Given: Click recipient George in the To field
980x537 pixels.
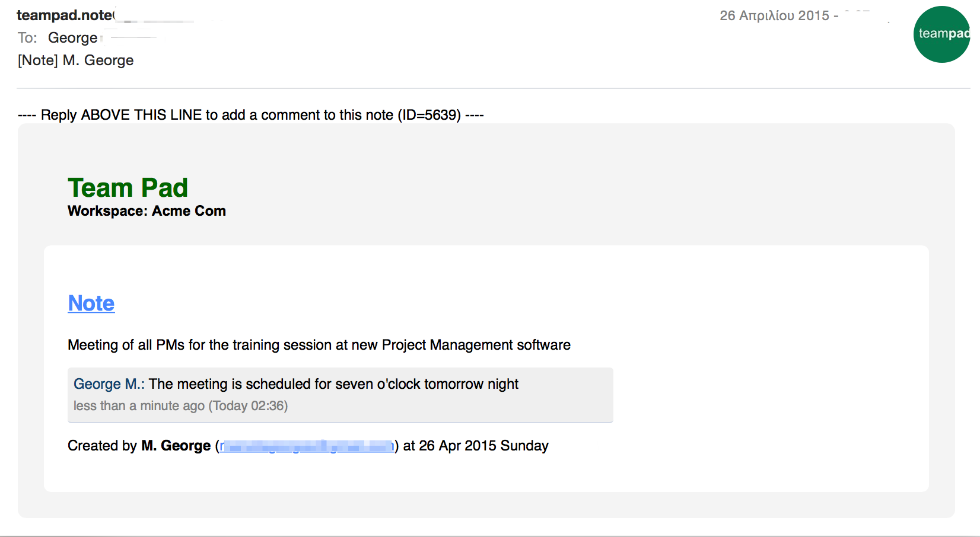Looking at the screenshot, I should tap(72, 38).
